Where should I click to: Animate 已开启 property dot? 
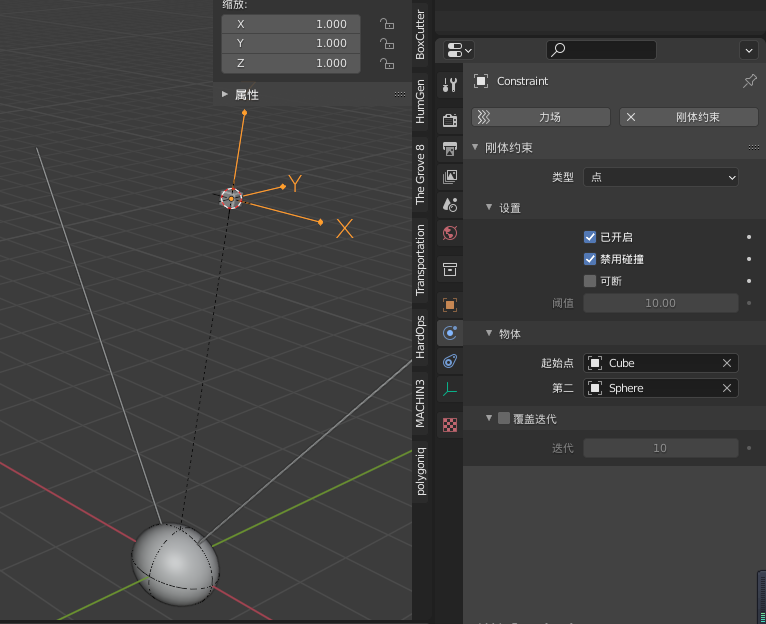click(749, 237)
